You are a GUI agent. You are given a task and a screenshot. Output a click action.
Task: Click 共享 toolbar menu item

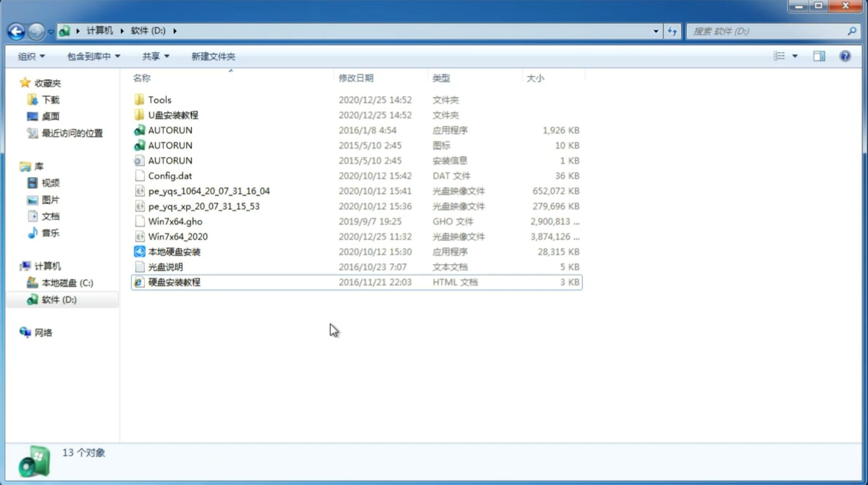pos(156,56)
